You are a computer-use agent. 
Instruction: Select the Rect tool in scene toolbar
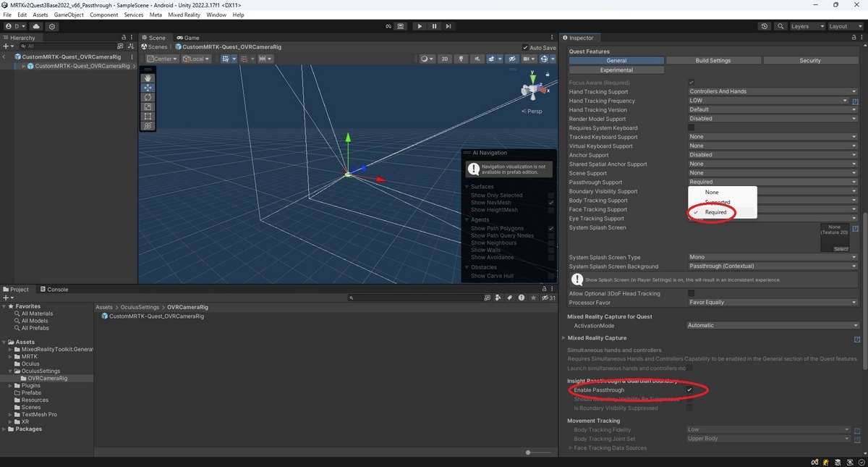148,116
